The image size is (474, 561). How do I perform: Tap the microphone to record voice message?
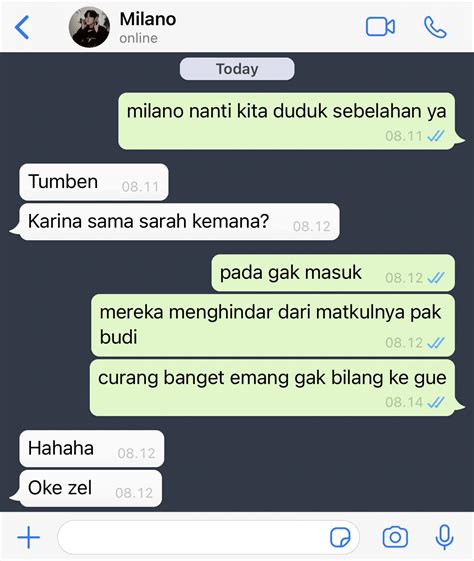click(x=445, y=537)
